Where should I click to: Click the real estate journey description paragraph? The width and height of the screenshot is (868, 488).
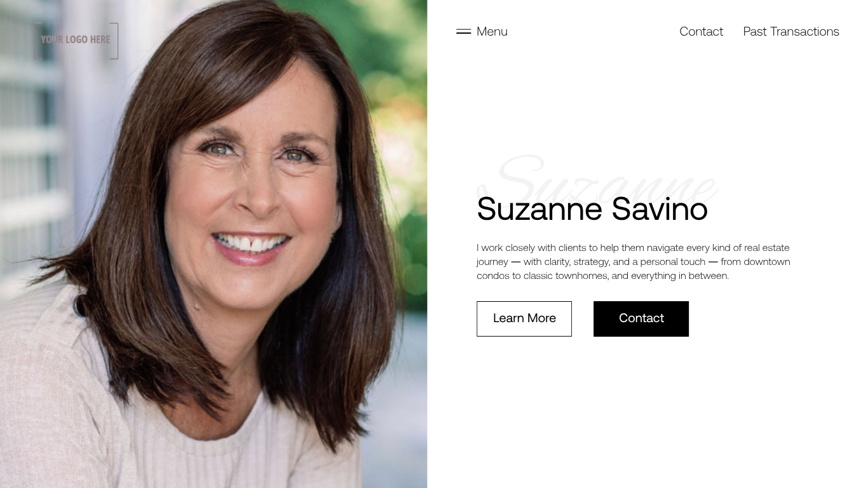point(634,262)
